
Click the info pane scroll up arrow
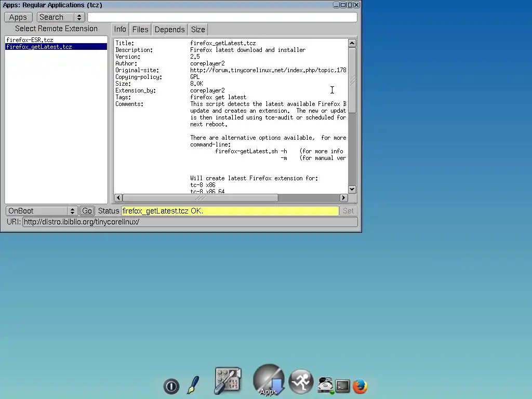tap(352, 43)
